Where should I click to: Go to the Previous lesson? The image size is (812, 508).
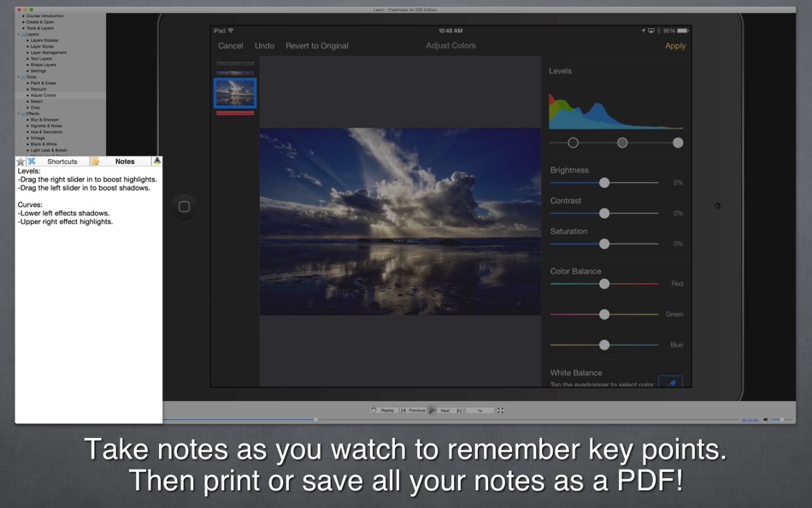pos(414,411)
